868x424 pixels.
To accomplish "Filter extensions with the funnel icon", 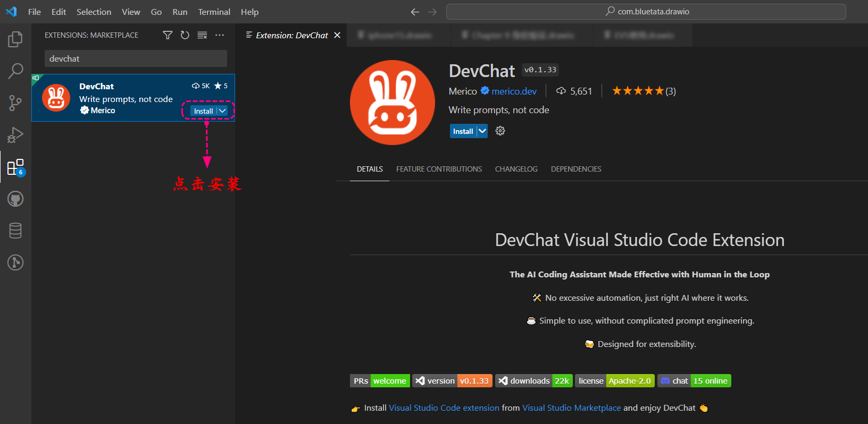I will [168, 35].
